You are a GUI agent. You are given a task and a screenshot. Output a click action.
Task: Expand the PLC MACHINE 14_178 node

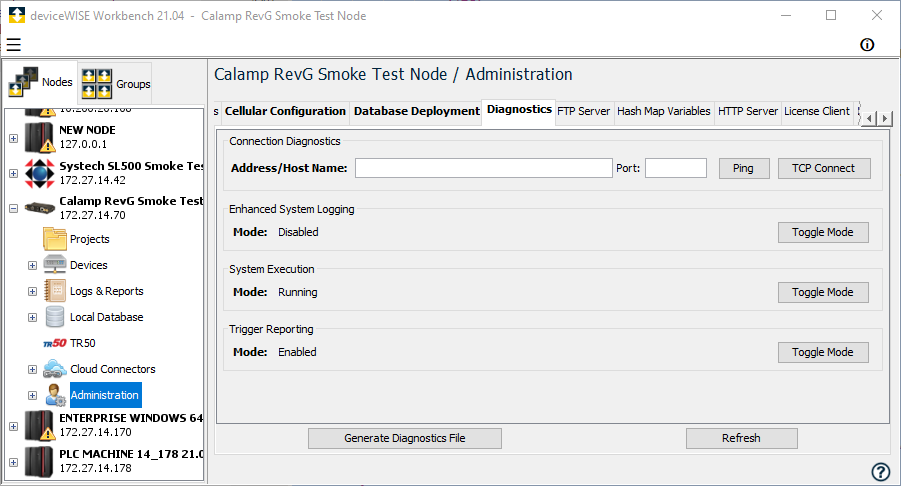[x=13, y=462]
